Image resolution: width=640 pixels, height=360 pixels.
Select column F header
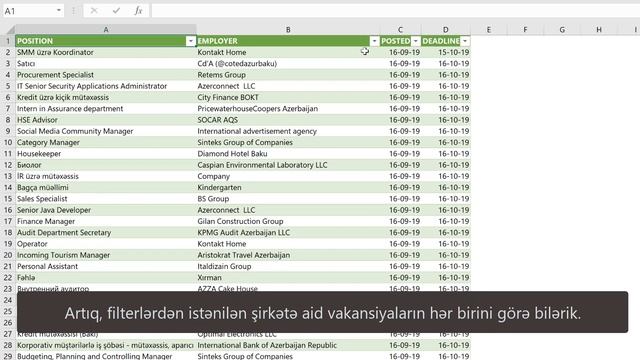tap(525, 29)
